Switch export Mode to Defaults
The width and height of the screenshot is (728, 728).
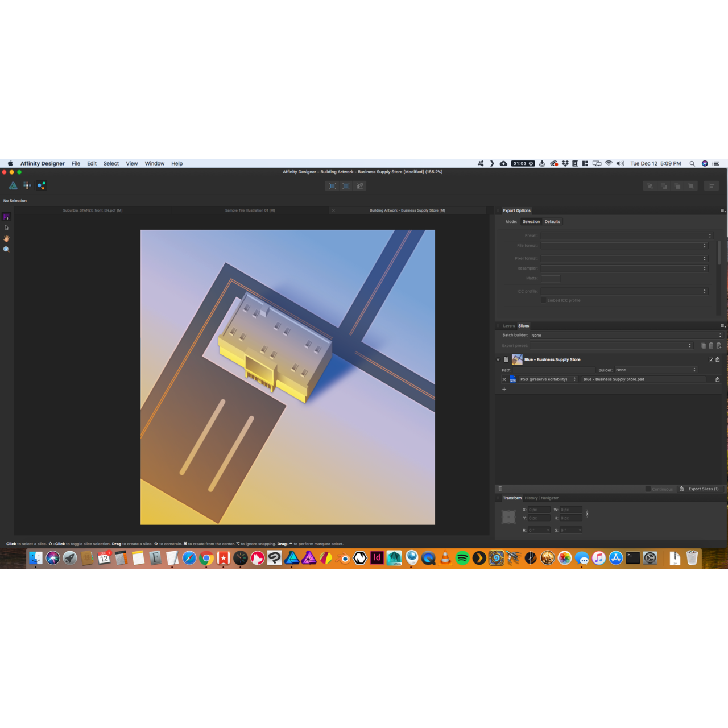552,221
